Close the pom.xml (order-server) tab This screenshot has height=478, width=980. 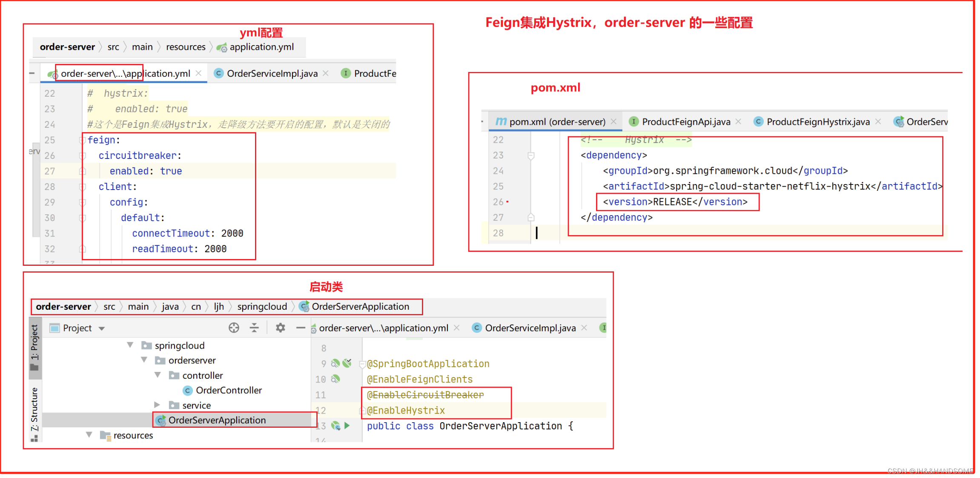(x=613, y=121)
